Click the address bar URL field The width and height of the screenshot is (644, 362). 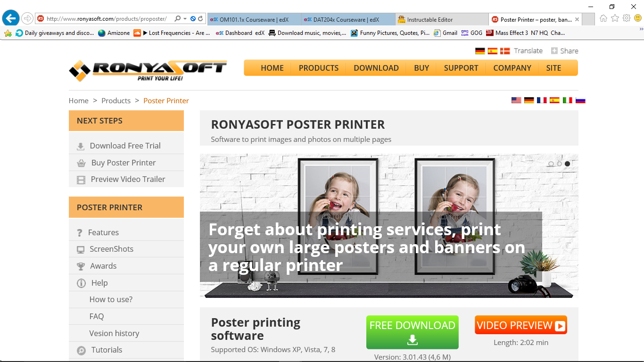coord(106,19)
